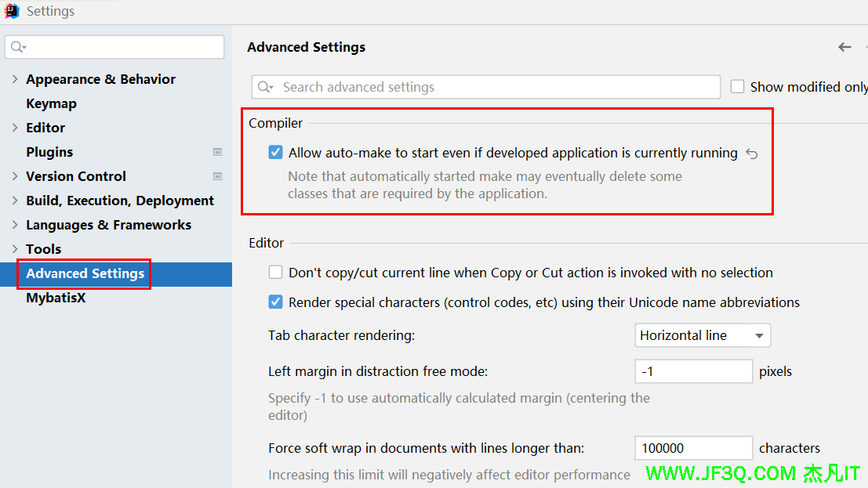This screenshot has width=868, height=488.
Task: Disable auto-make while application is running
Action: [275, 153]
